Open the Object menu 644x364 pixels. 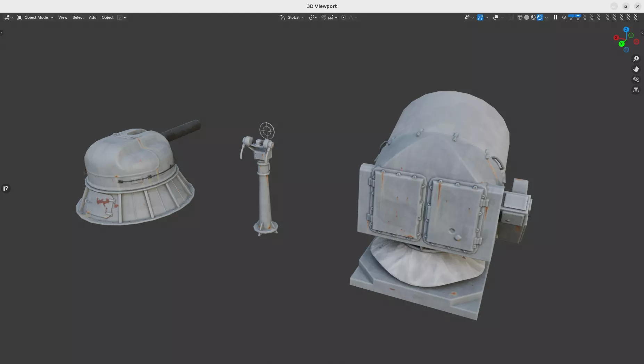108,17
